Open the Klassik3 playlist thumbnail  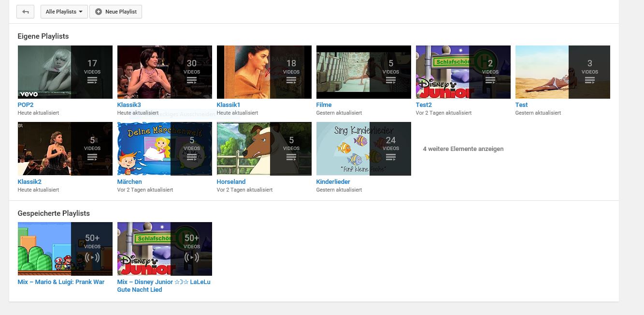click(165, 72)
